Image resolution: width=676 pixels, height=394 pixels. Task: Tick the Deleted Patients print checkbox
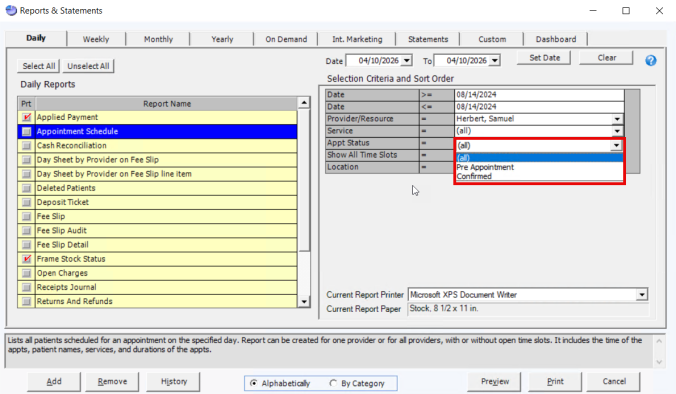[27, 188]
